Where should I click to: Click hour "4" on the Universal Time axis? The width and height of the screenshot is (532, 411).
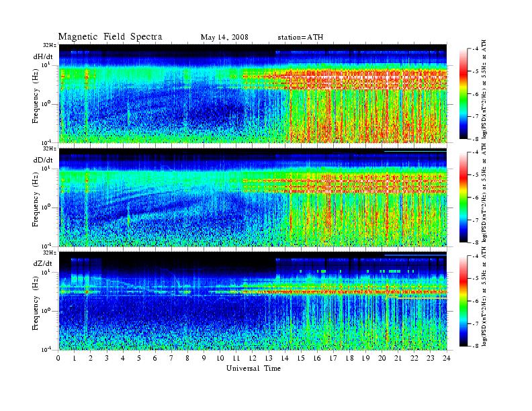point(123,358)
